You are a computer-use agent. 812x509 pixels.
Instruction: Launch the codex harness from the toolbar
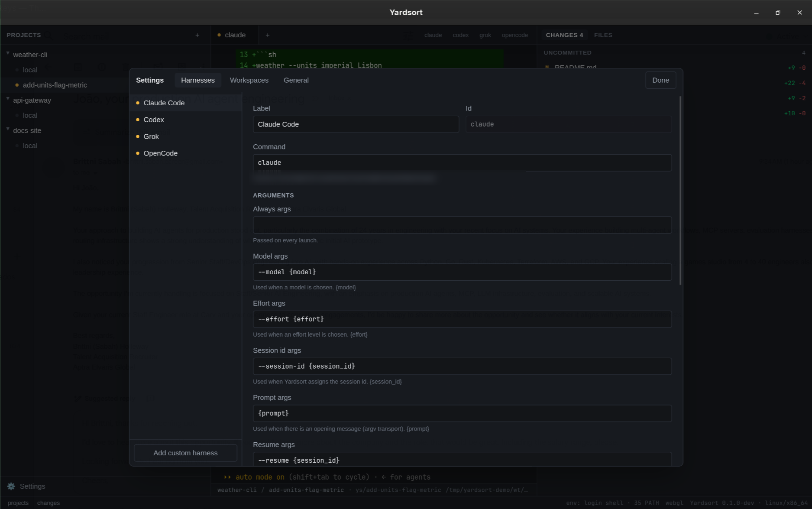(x=460, y=35)
